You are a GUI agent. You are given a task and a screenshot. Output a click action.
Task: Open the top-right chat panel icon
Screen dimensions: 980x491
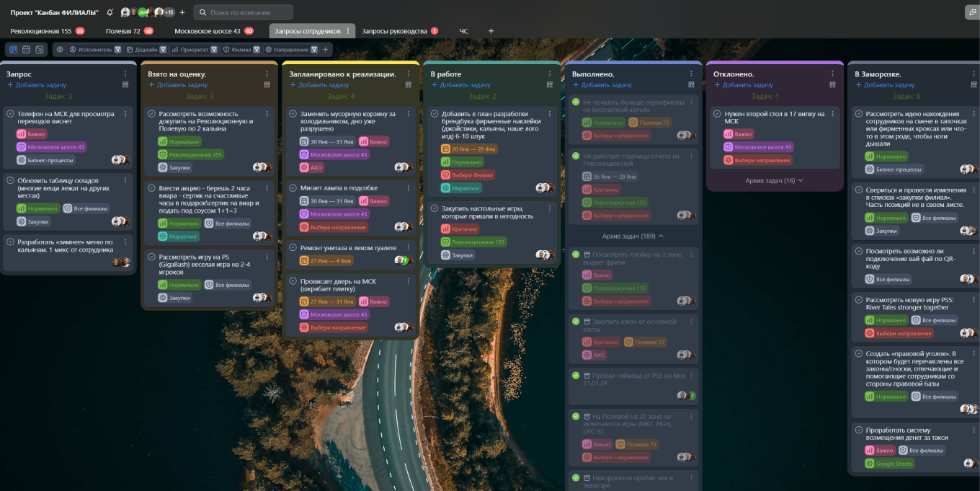971,12
